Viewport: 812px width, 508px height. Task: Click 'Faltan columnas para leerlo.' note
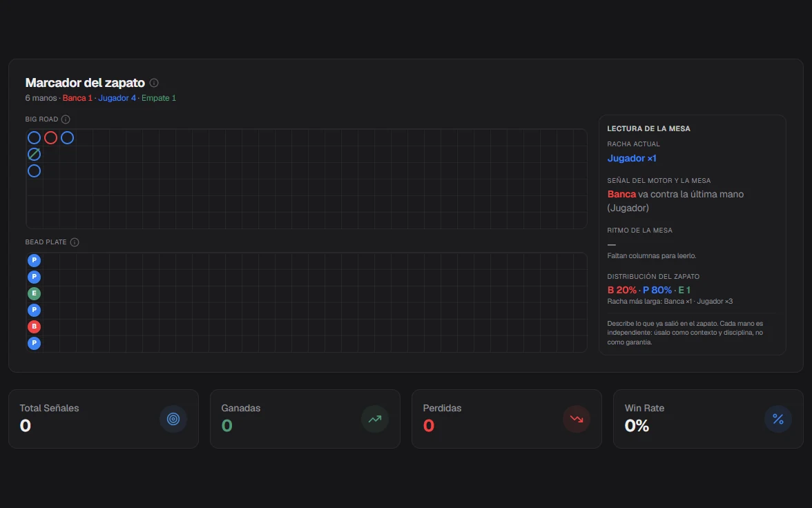click(x=652, y=256)
